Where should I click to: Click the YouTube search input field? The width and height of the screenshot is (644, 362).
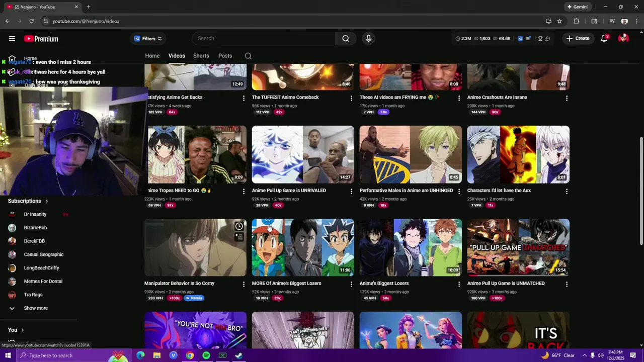(263, 39)
